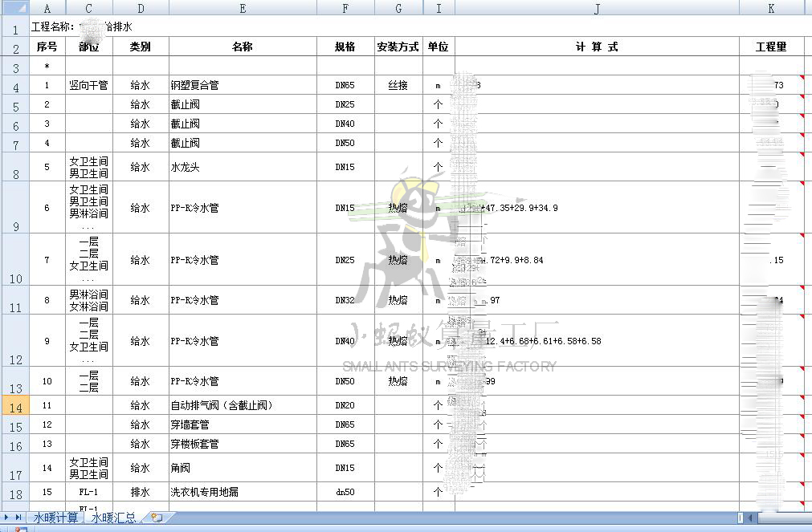Select column J header

[597, 8]
